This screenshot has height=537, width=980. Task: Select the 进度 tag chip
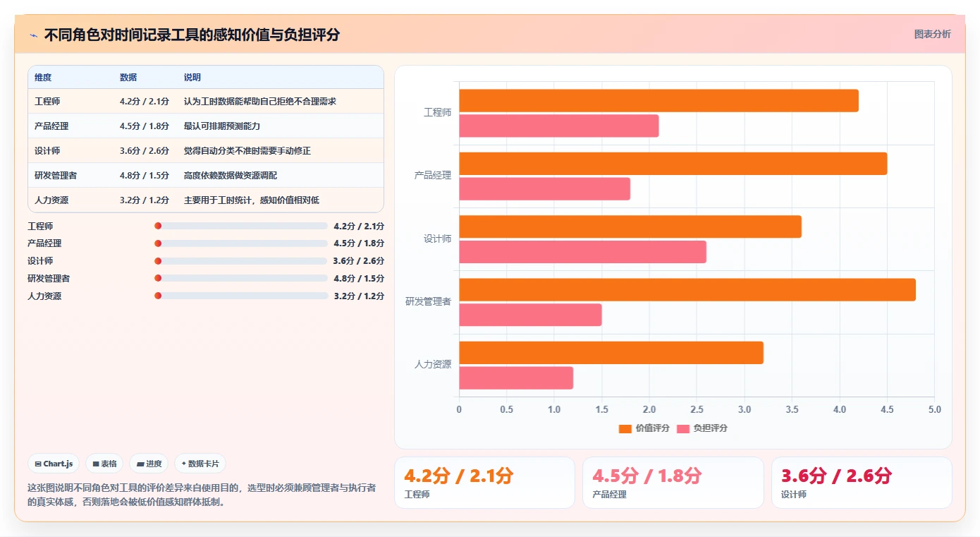(149, 464)
